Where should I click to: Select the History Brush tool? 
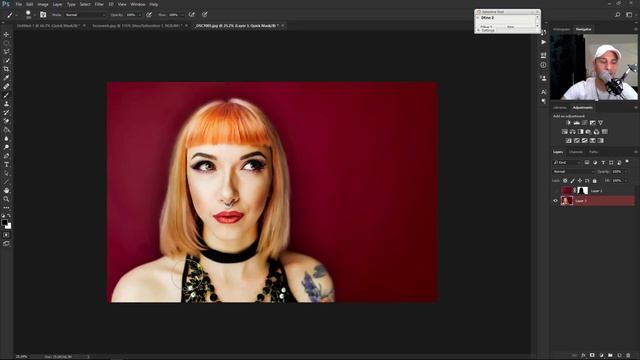(6, 112)
